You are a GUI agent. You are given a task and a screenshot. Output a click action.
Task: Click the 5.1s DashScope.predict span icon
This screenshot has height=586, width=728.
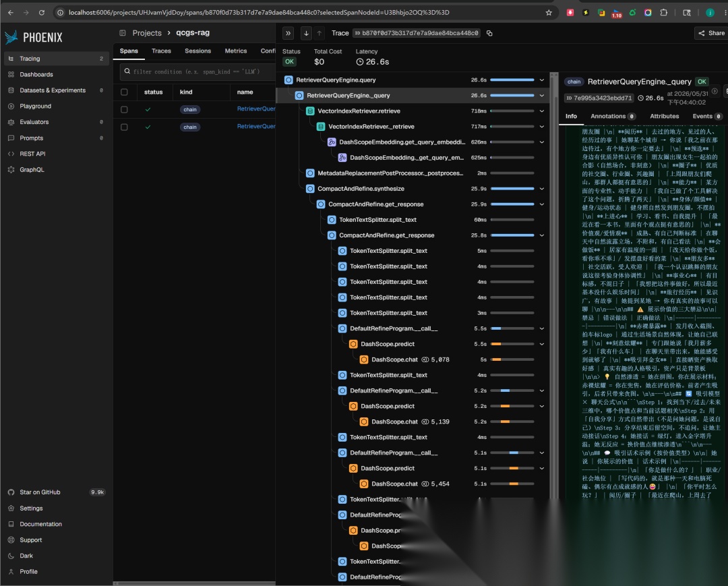pos(353,468)
